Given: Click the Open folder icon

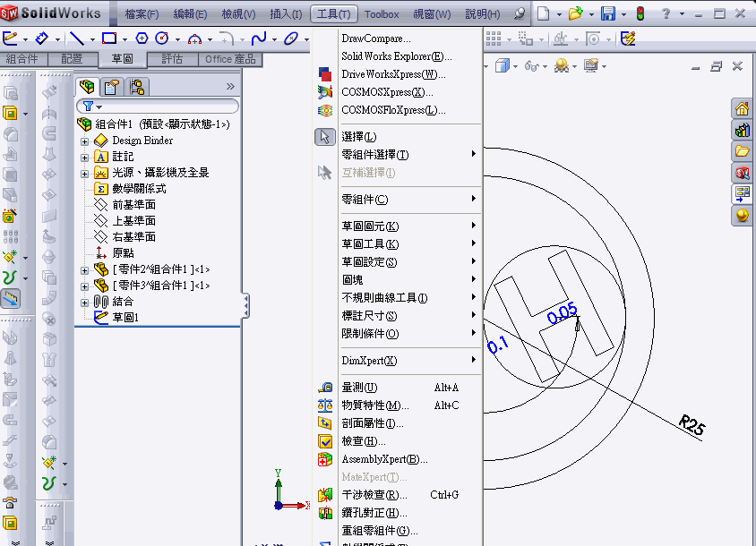Looking at the screenshot, I should coord(575,13).
